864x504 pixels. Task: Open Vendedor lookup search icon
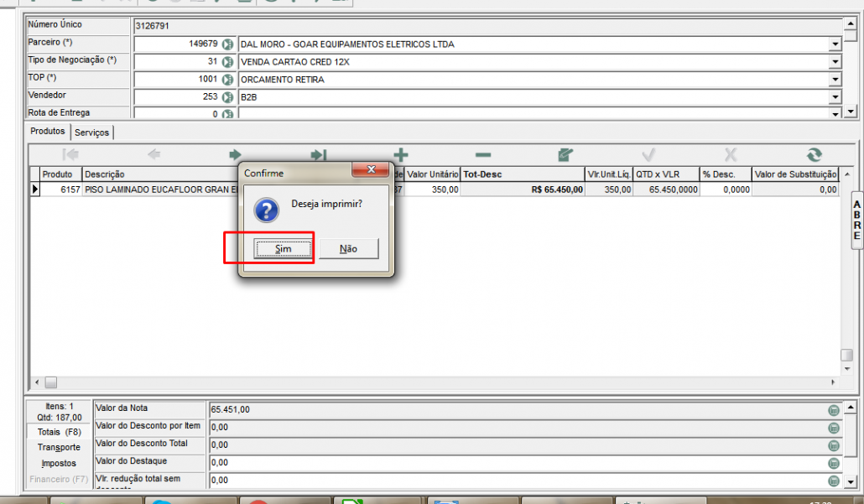226,97
